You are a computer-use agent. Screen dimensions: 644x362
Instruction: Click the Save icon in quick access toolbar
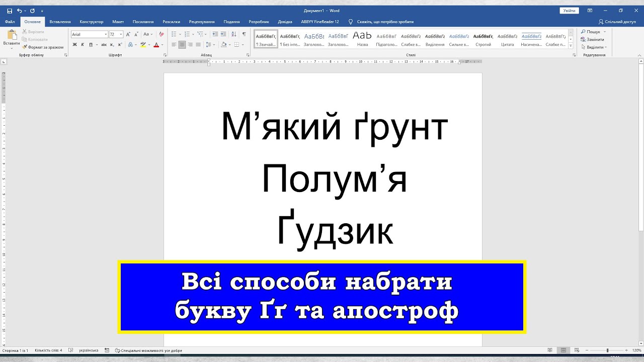10,11
